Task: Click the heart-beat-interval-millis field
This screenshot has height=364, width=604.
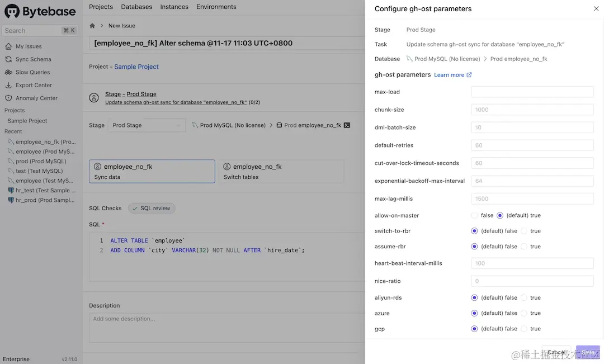Action: click(532, 263)
